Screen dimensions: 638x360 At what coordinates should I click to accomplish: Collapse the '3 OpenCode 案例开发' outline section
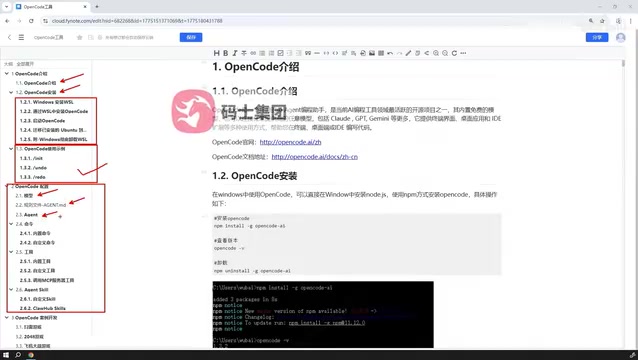[7, 318]
